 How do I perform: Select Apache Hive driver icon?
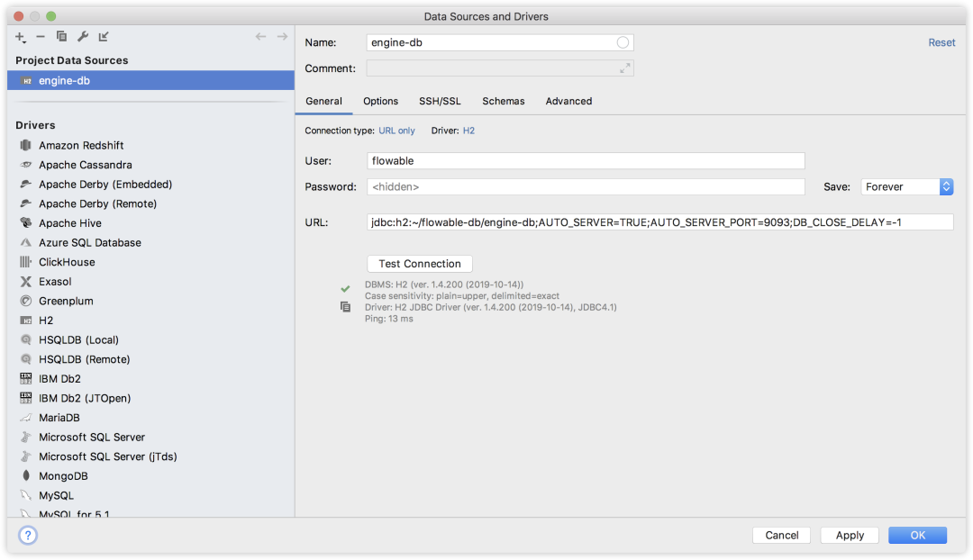(25, 222)
